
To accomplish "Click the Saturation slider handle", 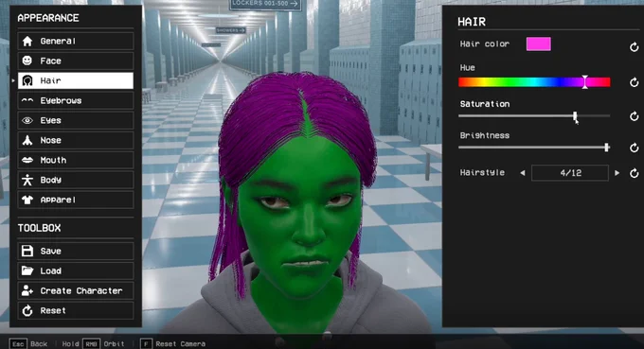I will click(x=575, y=116).
